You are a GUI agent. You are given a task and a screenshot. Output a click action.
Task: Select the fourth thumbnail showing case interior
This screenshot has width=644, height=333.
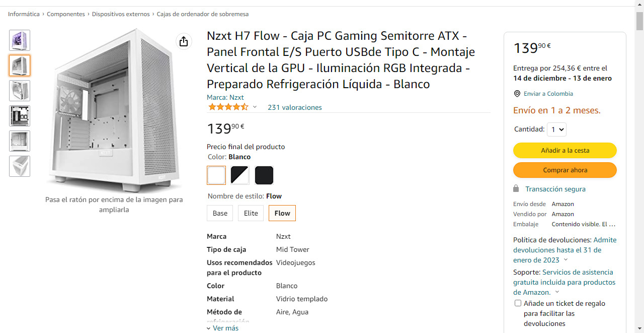[20, 116]
